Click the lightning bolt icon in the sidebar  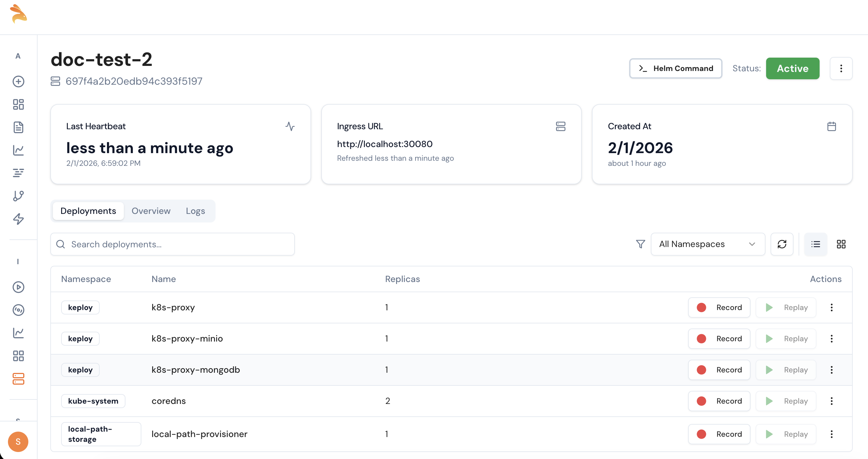(18, 219)
